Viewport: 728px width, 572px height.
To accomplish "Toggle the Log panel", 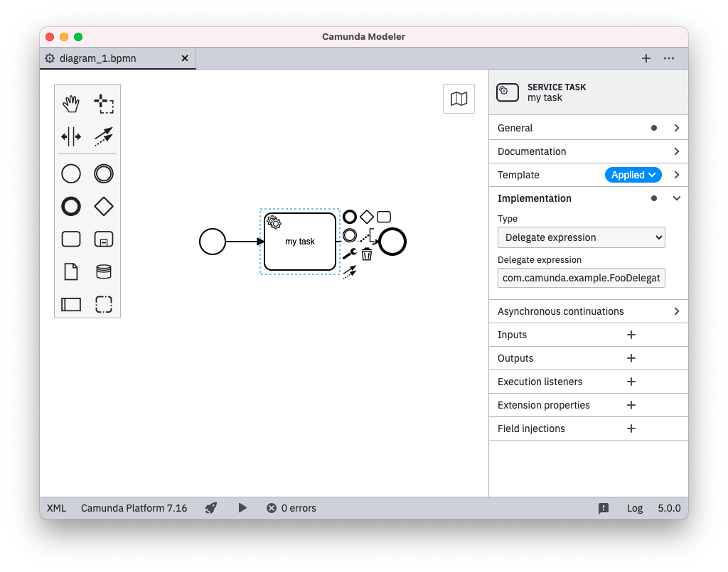I will [x=634, y=508].
